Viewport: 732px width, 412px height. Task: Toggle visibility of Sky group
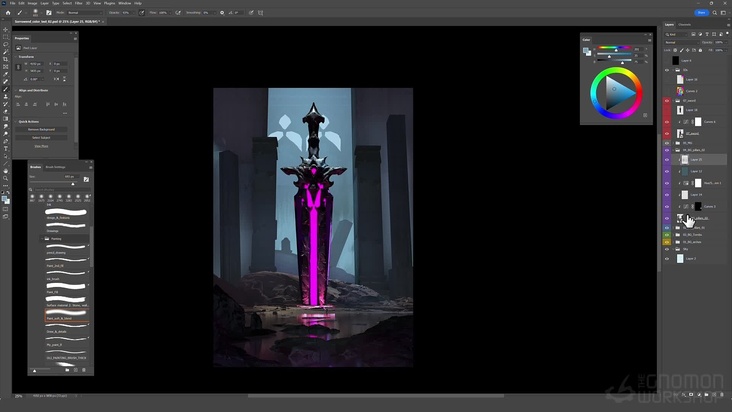[667, 249]
